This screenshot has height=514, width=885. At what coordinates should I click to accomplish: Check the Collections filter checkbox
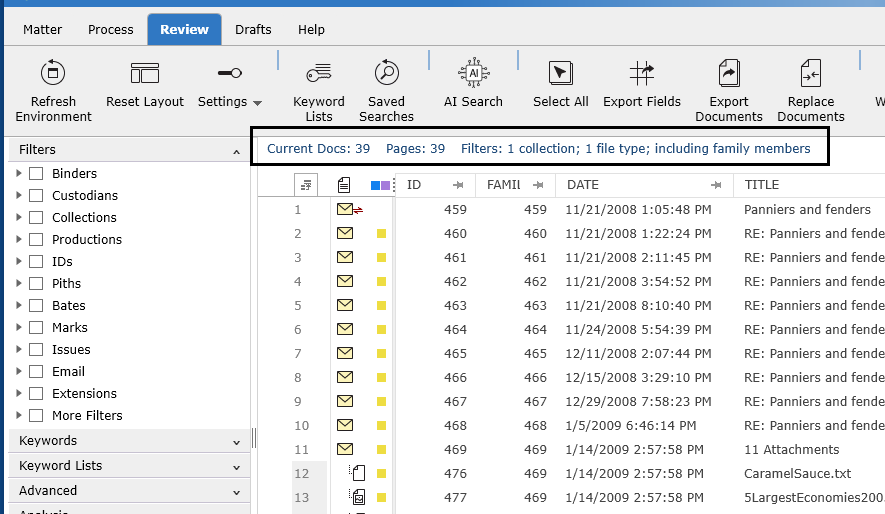(36, 217)
